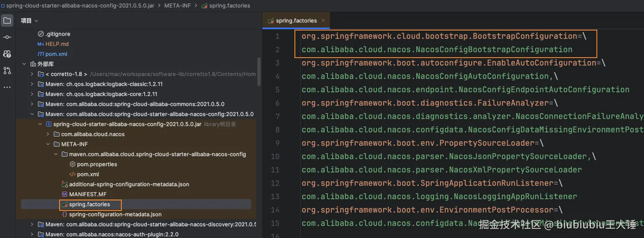Open the Commit tool window icon
644x238 pixels.
7,37
